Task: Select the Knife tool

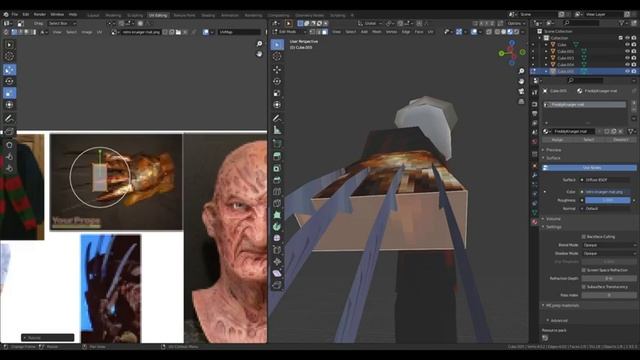Action: (277, 203)
